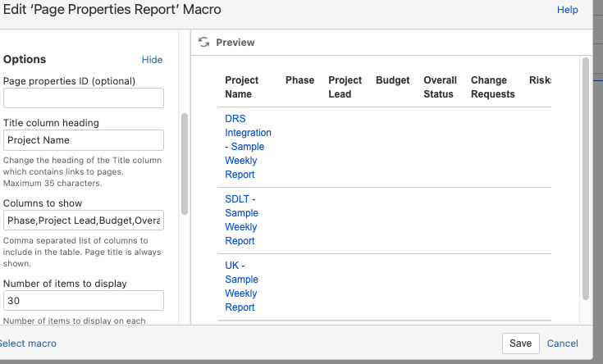
Task: Open UK - Sample Weekly Report link
Action: (241, 286)
